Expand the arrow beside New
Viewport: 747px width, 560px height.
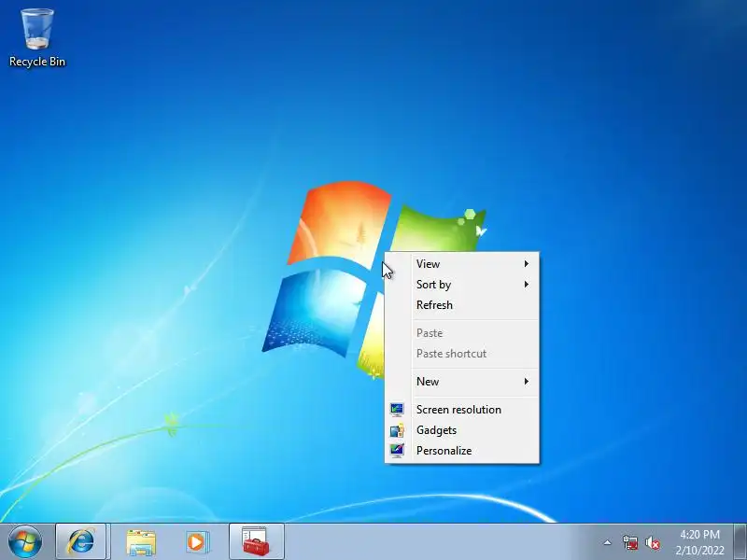pyautogui.click(x=527, y=382)
